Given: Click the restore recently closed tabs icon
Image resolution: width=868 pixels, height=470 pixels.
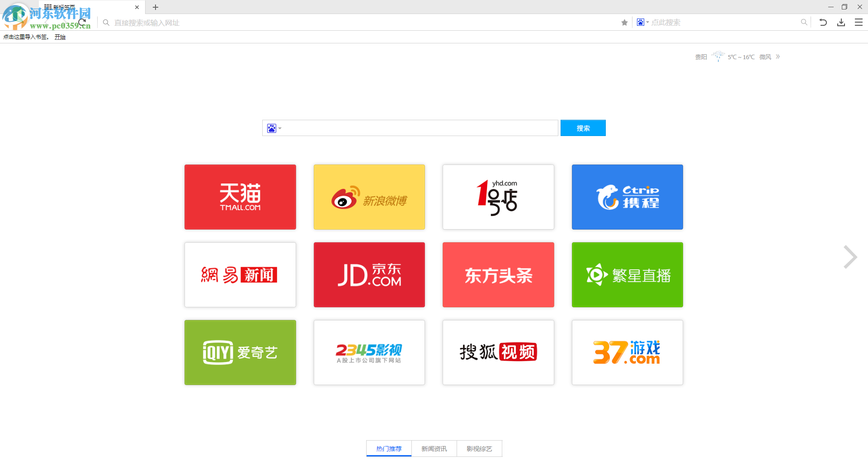Looking at the screenshot, I should coord(823,22).
